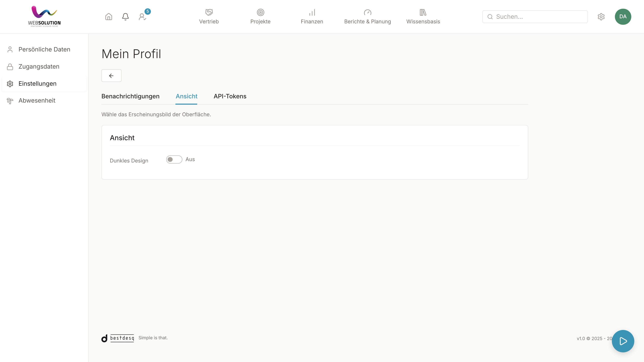
Task: Select Einstellungen in sidebar
Action: click(44, 84)
